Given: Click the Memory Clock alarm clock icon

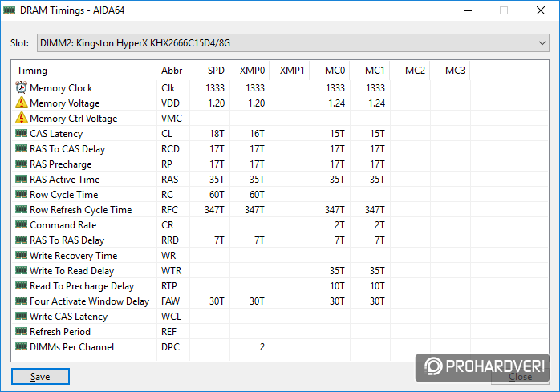Looking at the screenshot, I should (22, 87).
